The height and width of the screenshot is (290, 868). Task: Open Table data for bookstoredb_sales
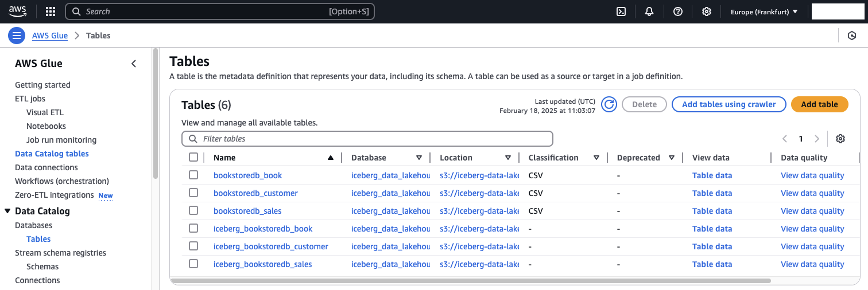[x=712, y=211]
